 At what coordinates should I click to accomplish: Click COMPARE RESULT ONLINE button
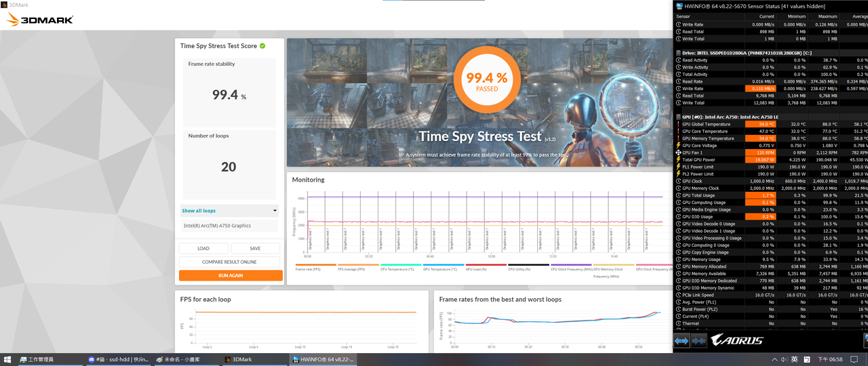click(x=229, y=262)
